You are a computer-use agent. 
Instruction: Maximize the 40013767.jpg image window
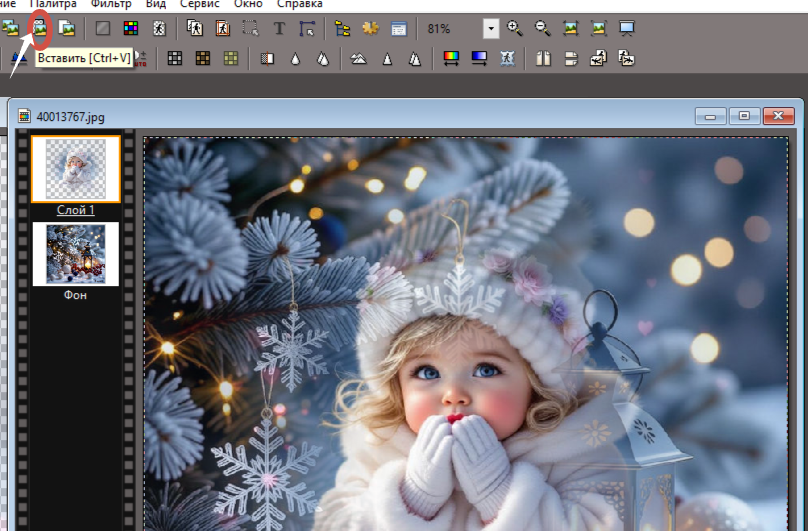point(743,116)
